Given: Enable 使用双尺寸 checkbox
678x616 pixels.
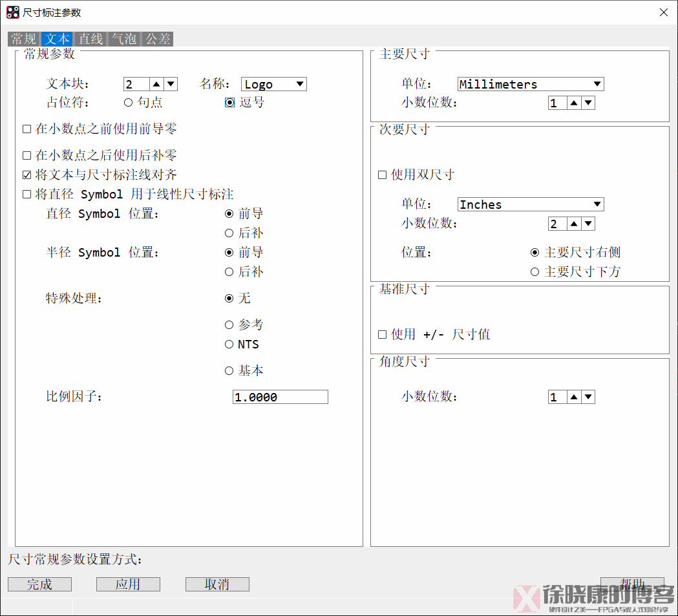Looking at the screenshot, I should click(x=383, y=175).
